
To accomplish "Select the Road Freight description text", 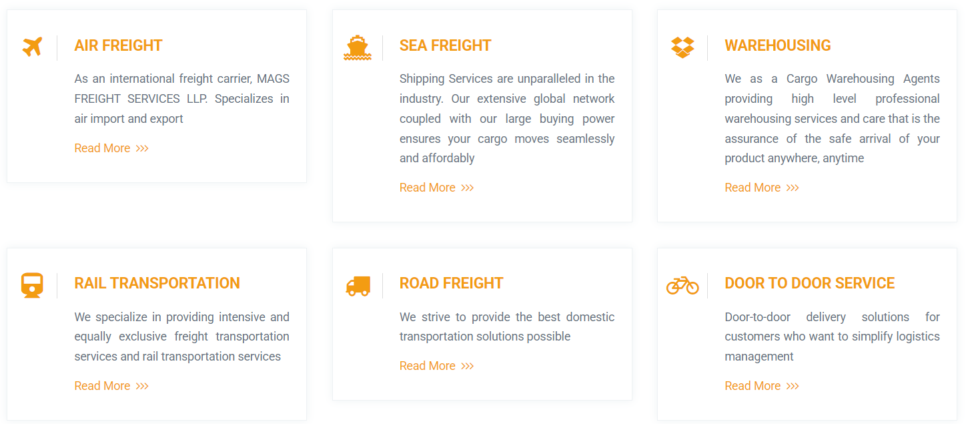I will pos(507,327).
